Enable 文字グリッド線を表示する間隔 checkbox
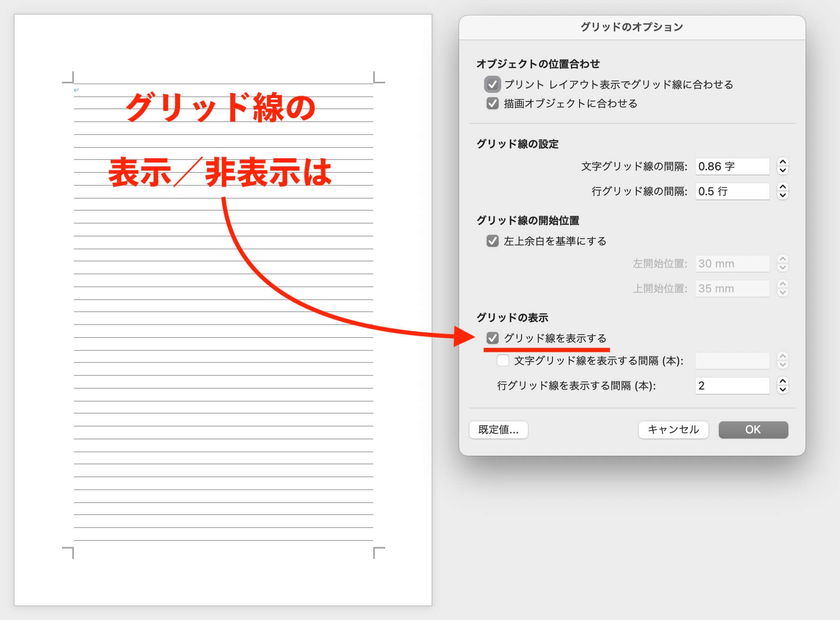The image size is (840, 620). (503, 360)
